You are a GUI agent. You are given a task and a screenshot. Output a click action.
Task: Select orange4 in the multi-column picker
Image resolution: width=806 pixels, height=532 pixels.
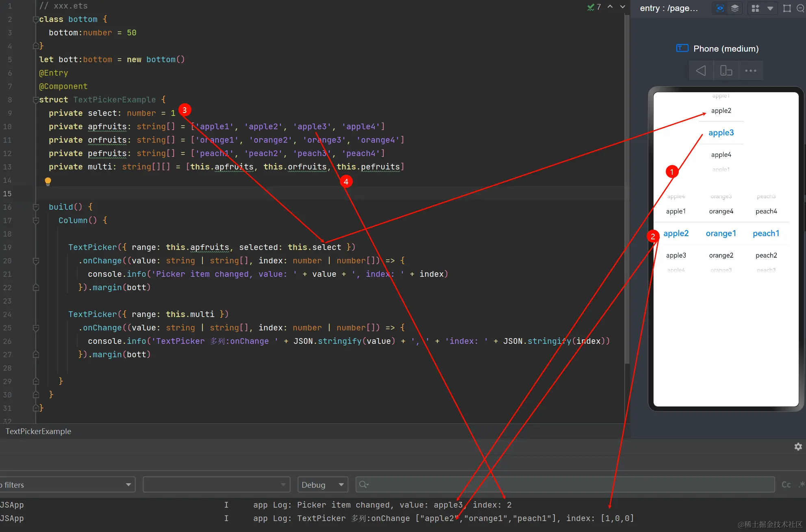(721, 211)
